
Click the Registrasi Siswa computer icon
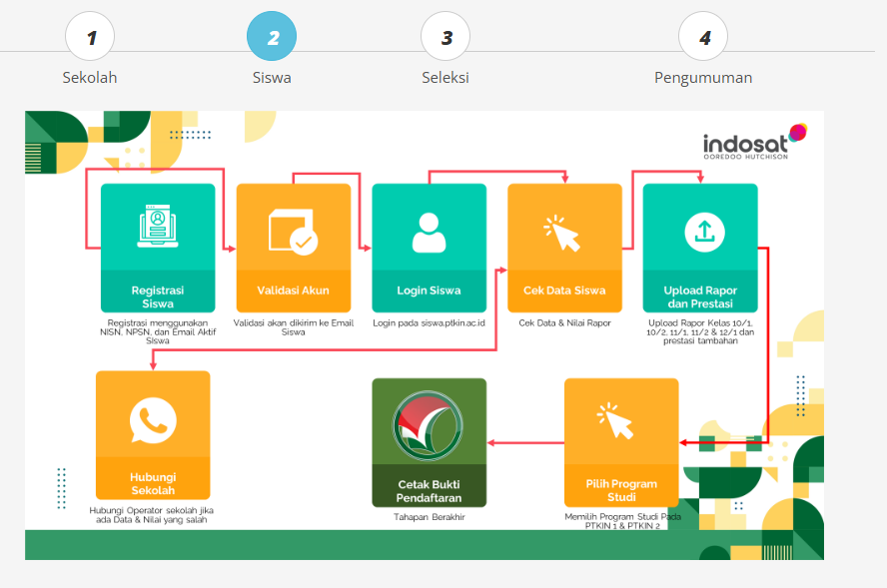click(158, 227)
